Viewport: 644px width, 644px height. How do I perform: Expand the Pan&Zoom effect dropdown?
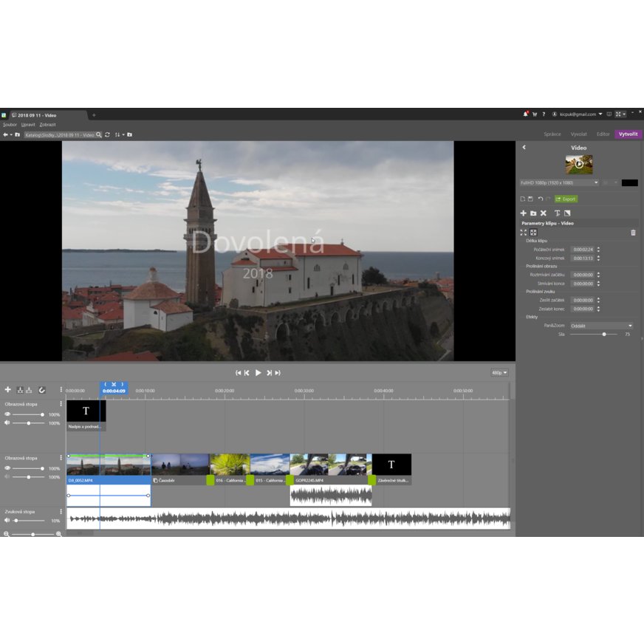coord(600,326)
